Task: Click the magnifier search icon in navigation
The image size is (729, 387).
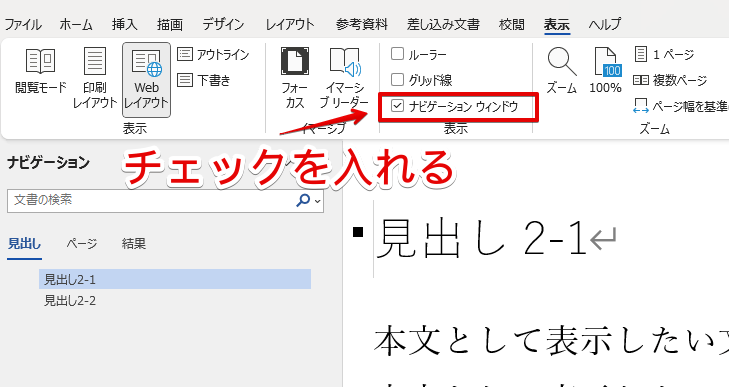Action: pyautogui.click(x=303, y=200)
